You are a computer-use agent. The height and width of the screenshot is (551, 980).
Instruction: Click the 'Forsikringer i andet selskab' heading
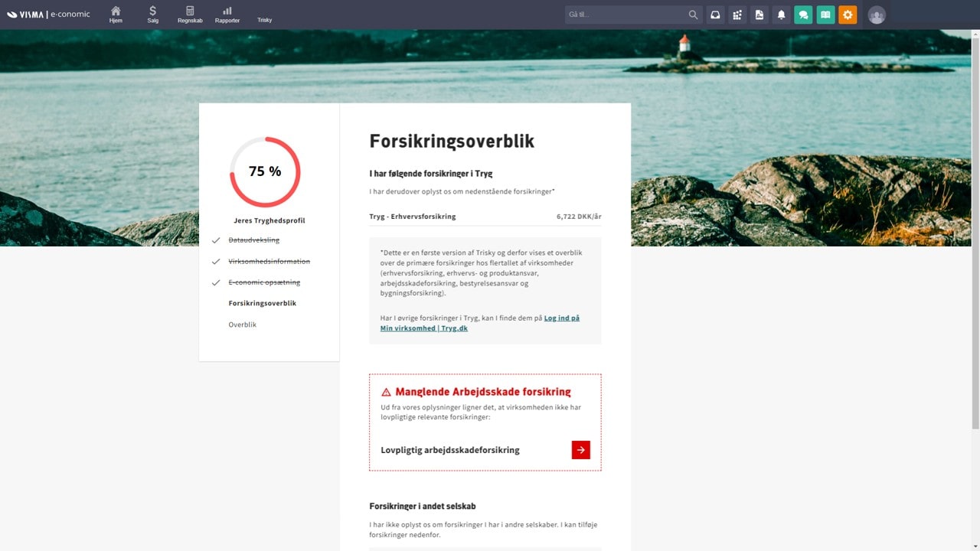click(423, 506)
